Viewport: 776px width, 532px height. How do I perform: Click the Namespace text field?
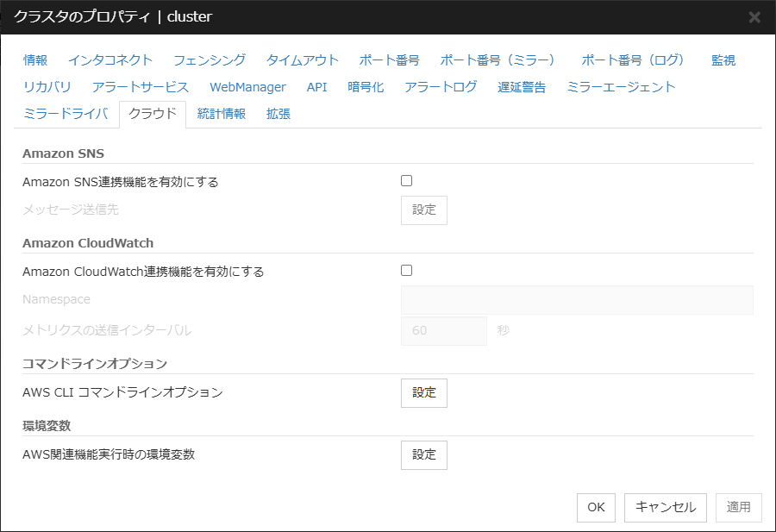[x=577, y=300]
